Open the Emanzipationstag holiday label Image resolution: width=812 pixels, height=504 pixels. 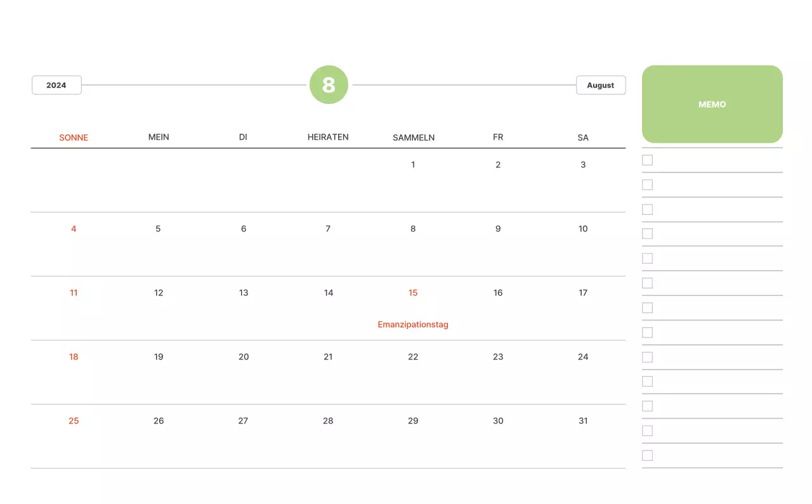tap(413, 325)
